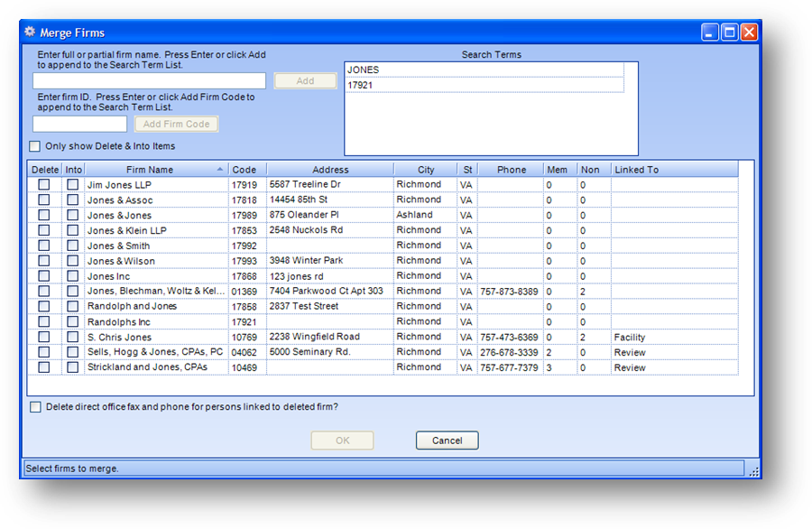Click phone number 757-873-8389
Screen dimensions: 812x529
click(509, 292)
